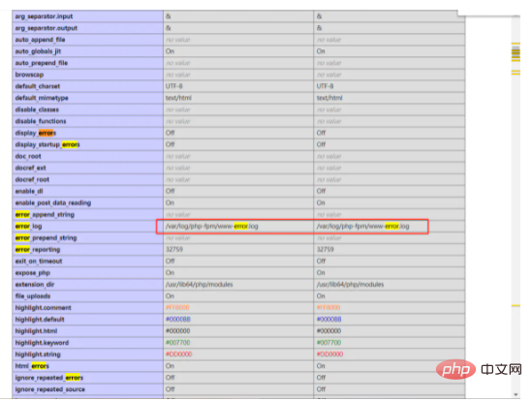Select the display_errors directive name
Image resolution: width=532 pixels, height=401 pixels.
36,133
